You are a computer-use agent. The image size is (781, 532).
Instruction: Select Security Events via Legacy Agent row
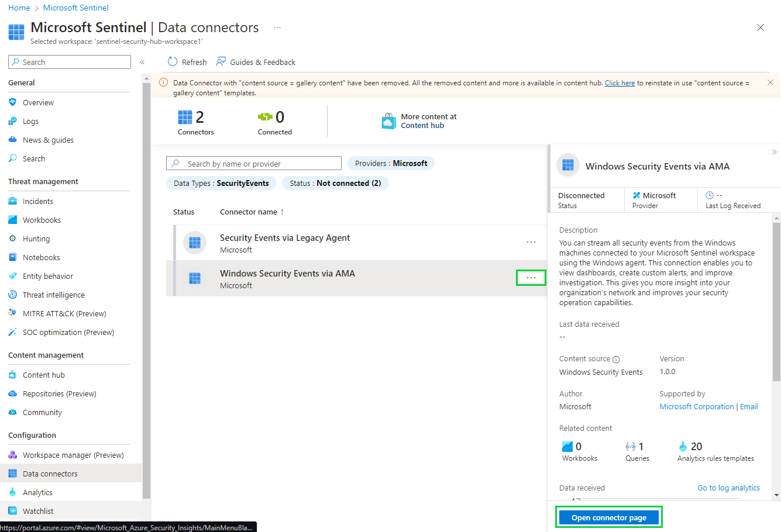(x=356, y=243)
